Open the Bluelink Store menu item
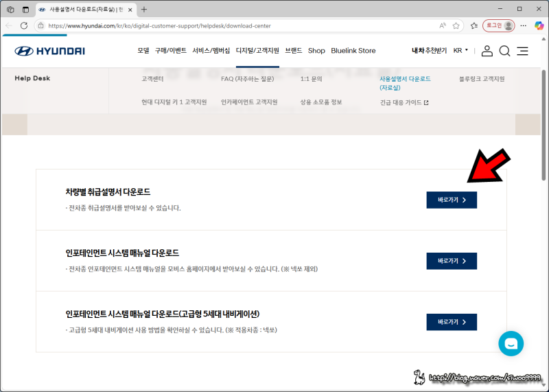This screenshot has height=392, width=549. (x=353, y=50)
